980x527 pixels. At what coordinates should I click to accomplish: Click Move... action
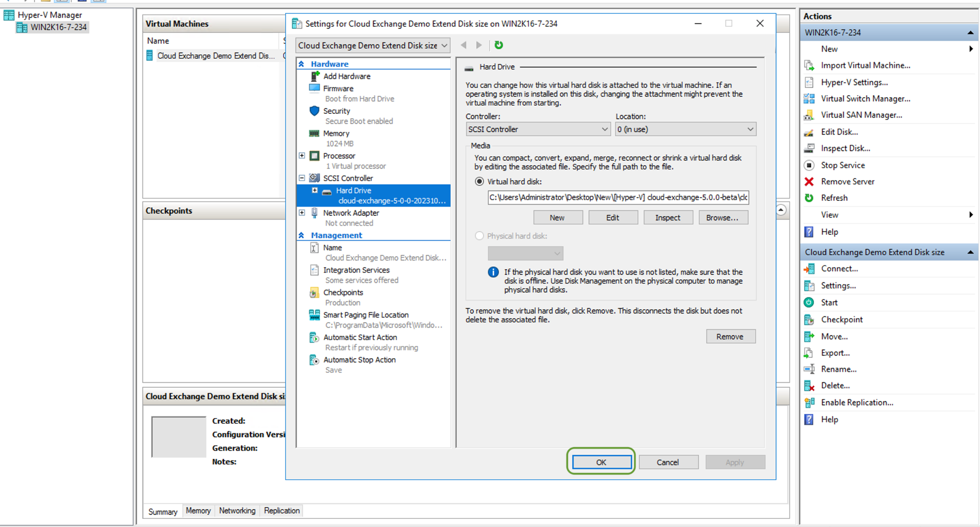pos(834,337)
